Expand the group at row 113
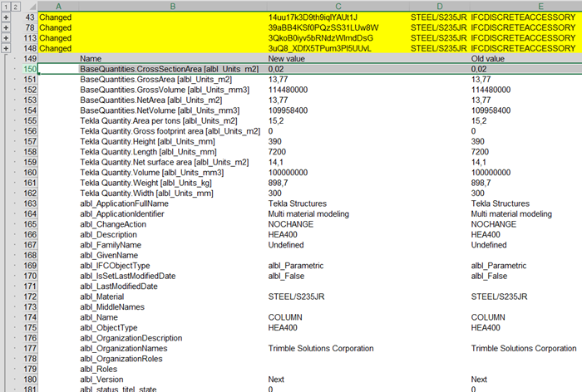This screenshot has height=392, width=582. pyautogui.click(x=7, y=38)
